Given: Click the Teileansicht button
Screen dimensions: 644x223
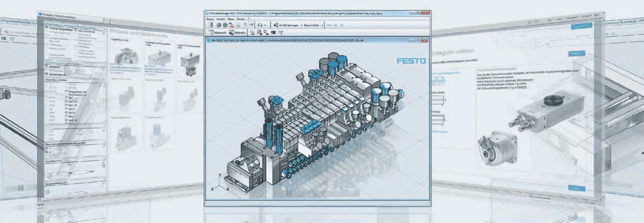Looking at the screenshot, I should (x=238, y=32).
